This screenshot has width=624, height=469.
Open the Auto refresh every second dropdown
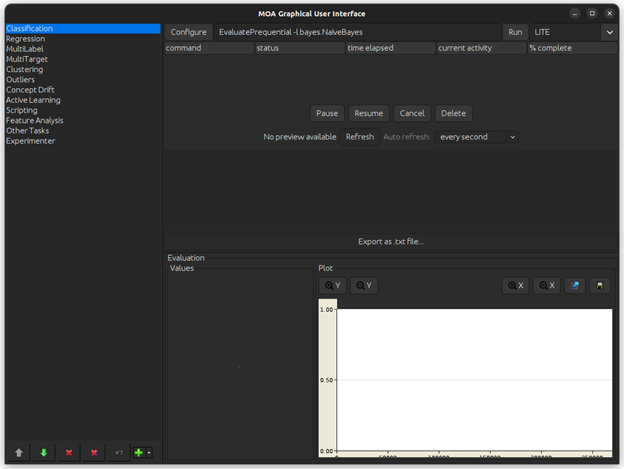pyautogui.click(x=513, y=137)
